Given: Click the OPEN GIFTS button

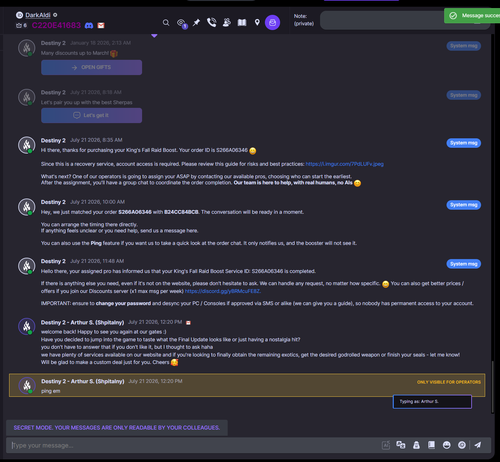Looking at the screenshot, I should (92, 67).
